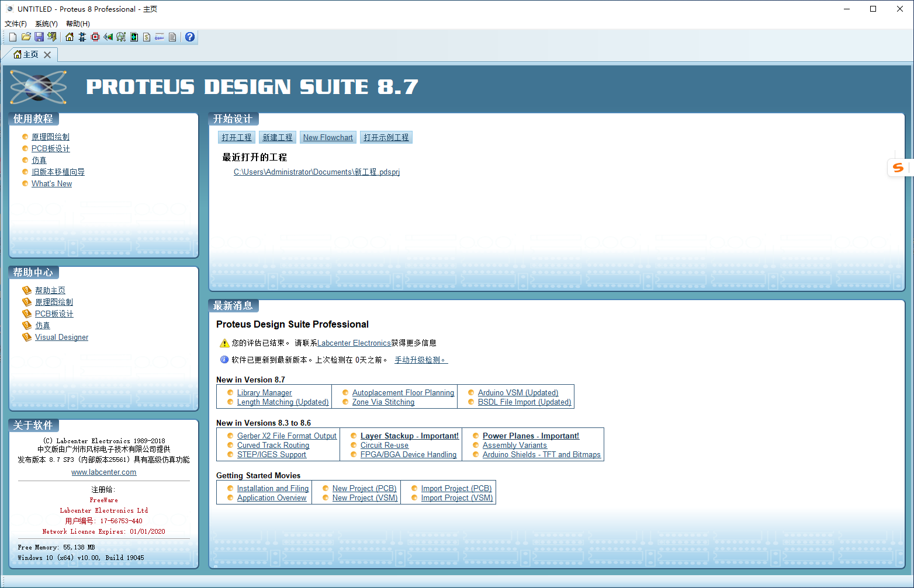Open STEP/IGES Support link
Screen dimensions: 914x588
(x=271, y=455)
